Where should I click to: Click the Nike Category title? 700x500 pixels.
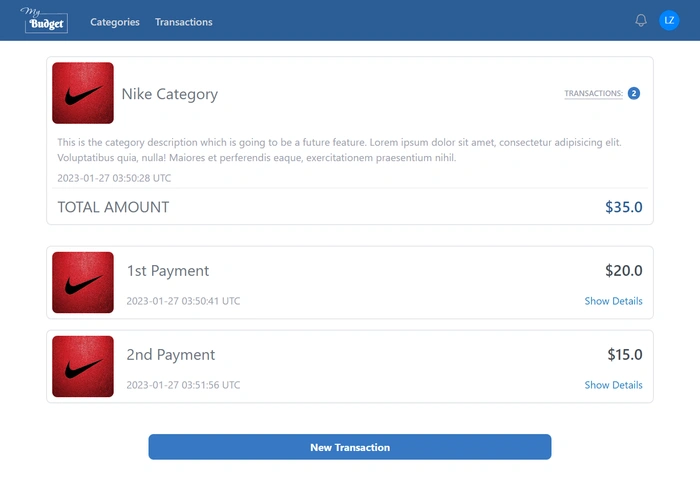170,94
